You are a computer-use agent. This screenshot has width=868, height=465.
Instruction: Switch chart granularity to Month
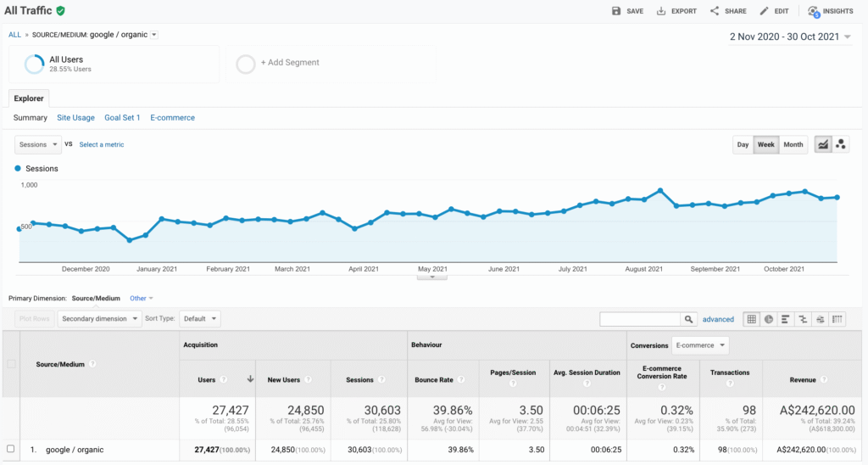point(793,144)
